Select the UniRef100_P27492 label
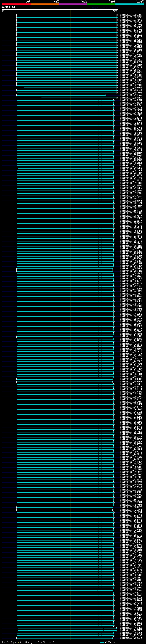This screenshot has width=146, height=644. (x=131, y=636)
